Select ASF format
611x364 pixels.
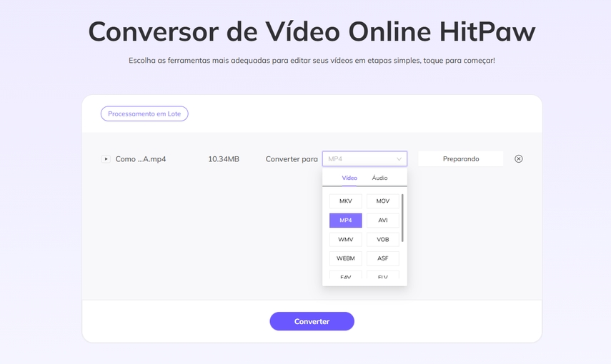[382, 258]
